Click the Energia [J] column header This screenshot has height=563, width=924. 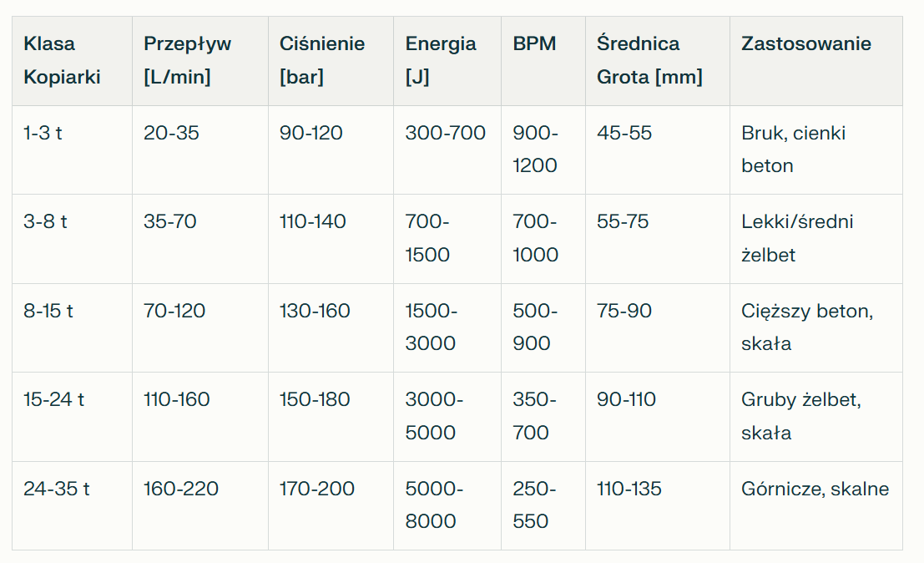[441, 60]
